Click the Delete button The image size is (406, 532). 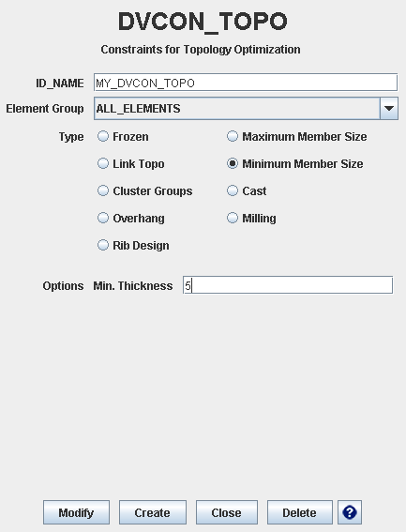click(x=300, y=512)
